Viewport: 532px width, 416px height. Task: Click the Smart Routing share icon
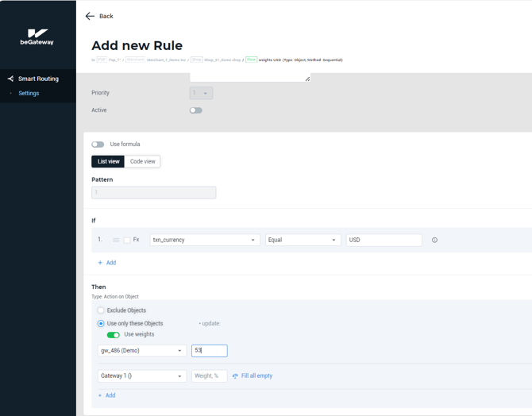[10, 79]
